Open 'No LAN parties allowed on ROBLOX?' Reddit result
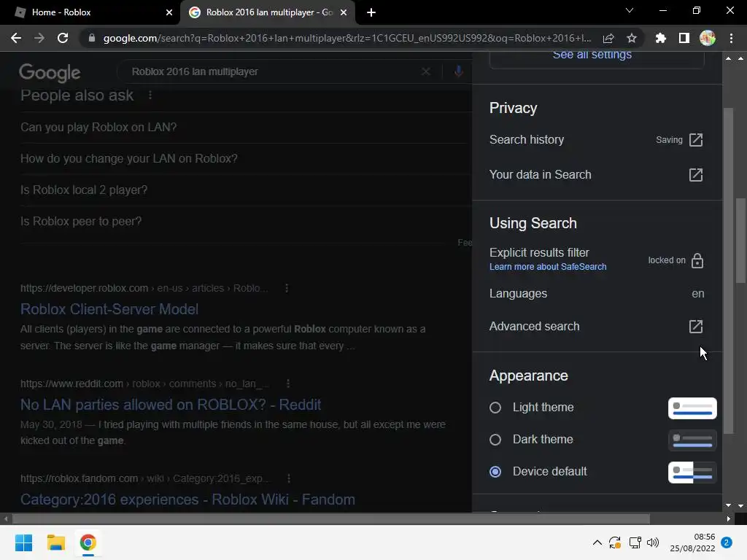This screenshot has height=560, width=747. [x=171, y=404]
